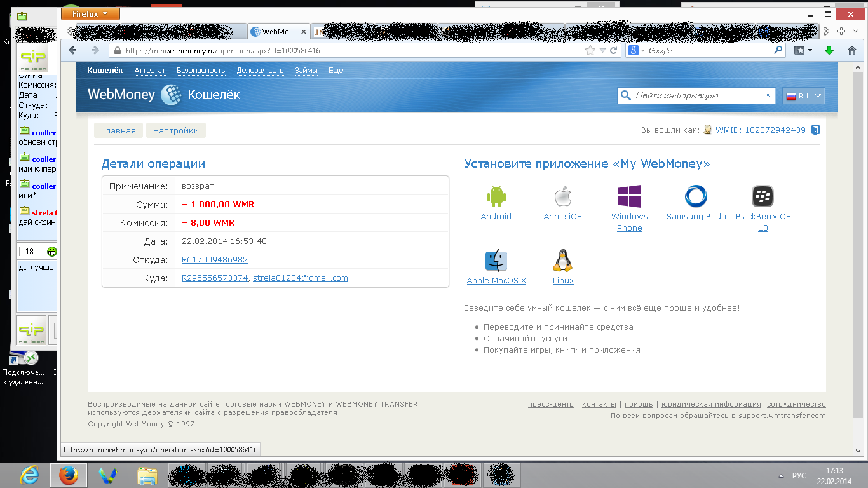
Task: Open the Безопасность menu item
Action: (x=201, y=71)
